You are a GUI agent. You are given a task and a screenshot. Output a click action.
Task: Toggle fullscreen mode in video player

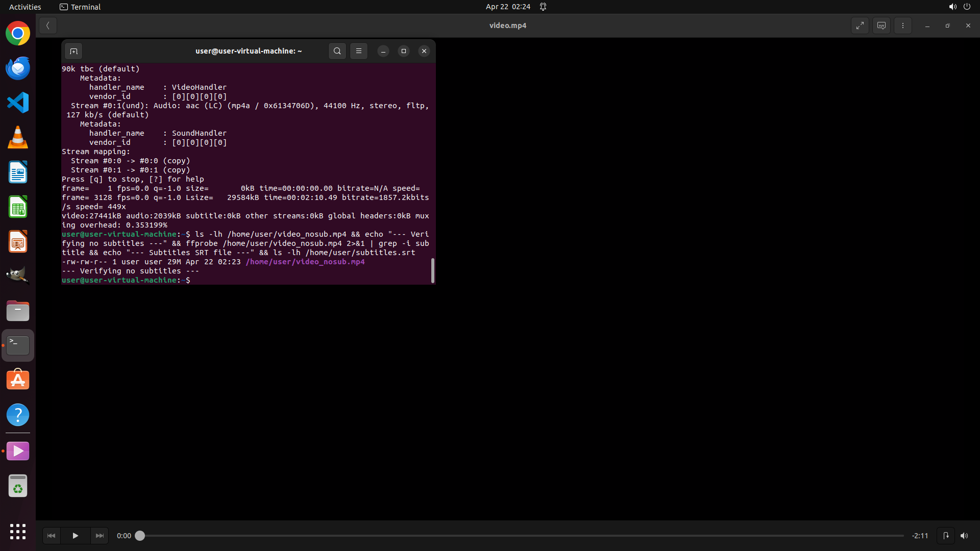point(860,26)
